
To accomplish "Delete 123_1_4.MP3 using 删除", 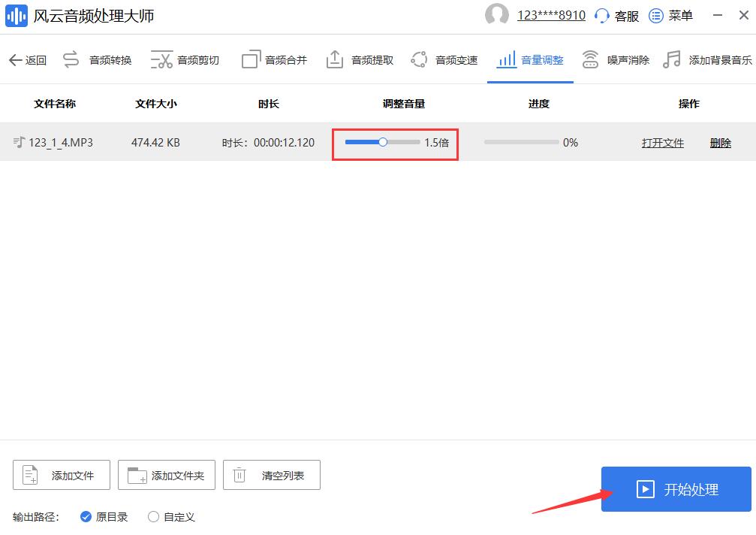I will pos(720,142).
